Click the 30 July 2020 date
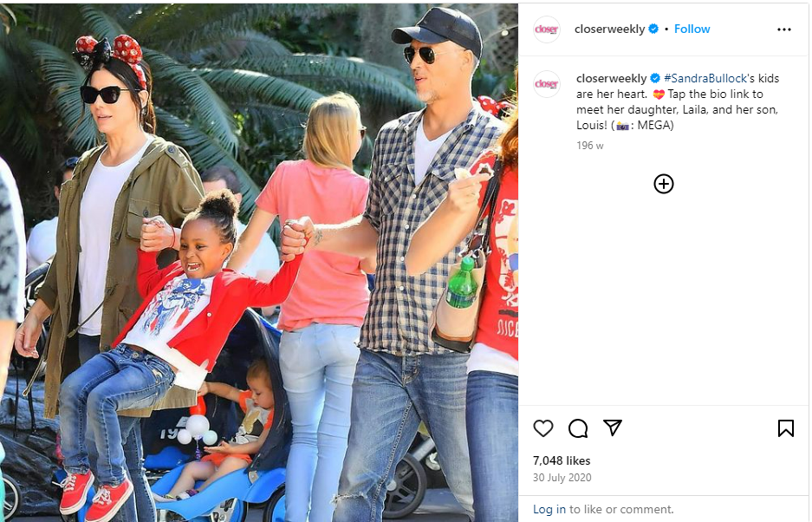 (x=562, y=478)
